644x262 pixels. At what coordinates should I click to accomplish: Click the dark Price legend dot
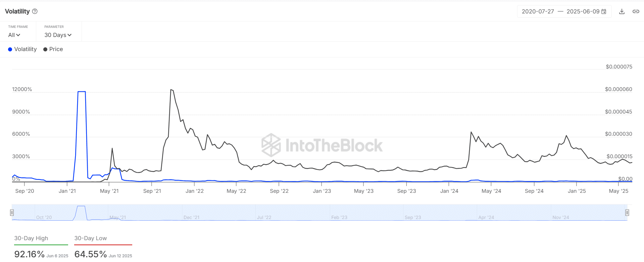coord(45,49)
